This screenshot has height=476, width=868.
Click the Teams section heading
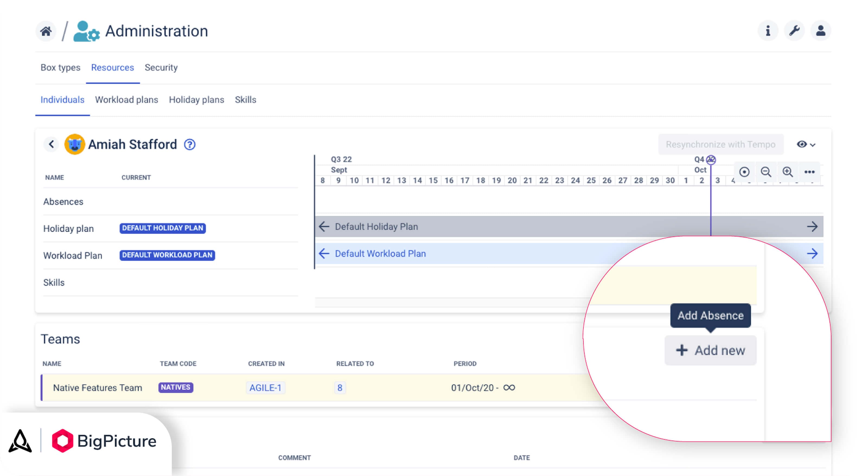(x=60, y=339)
